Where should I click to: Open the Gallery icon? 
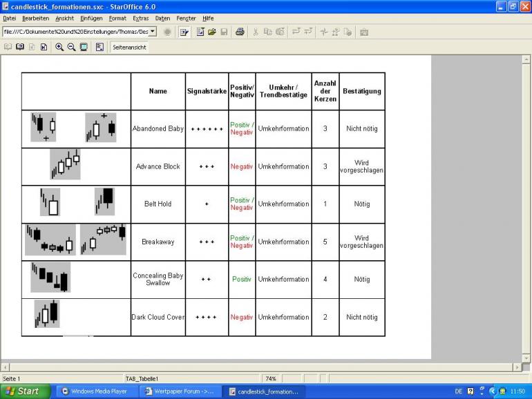364,32
